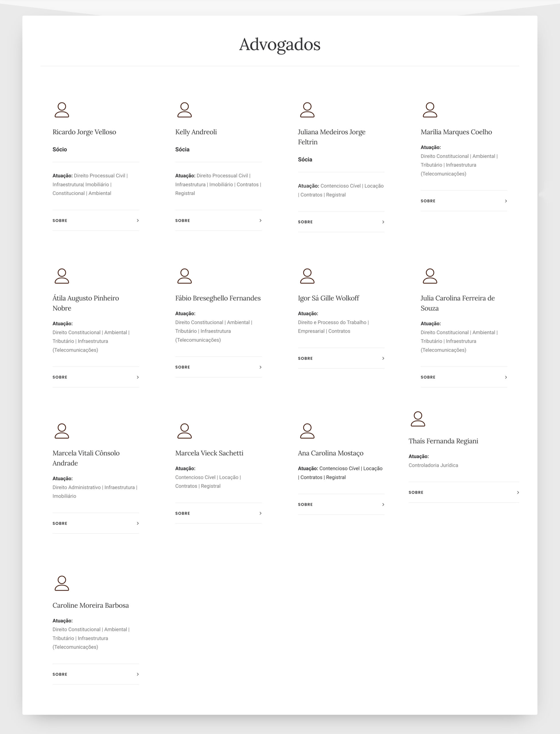Click the arrow next to Julia Carolina's Sobre
560x734 pixels.
pos(506,377)
